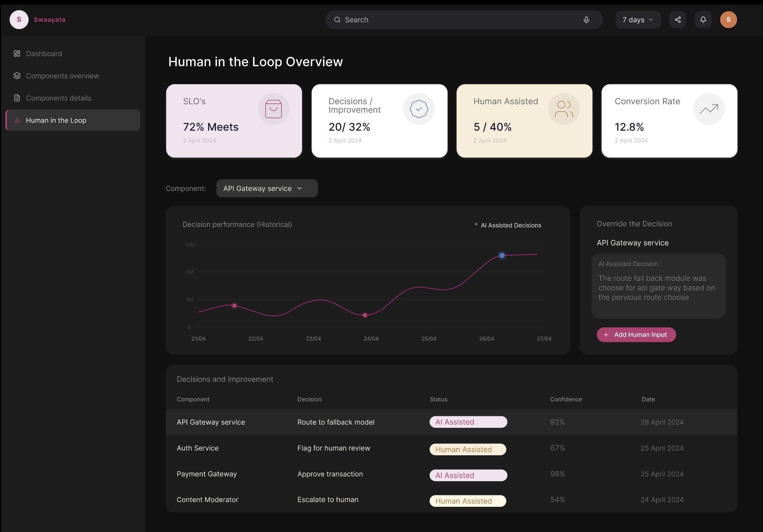This screenshot has width=763, height=532.
Task: Open the orange user profile avatar
Action: [x=728, y=19]
